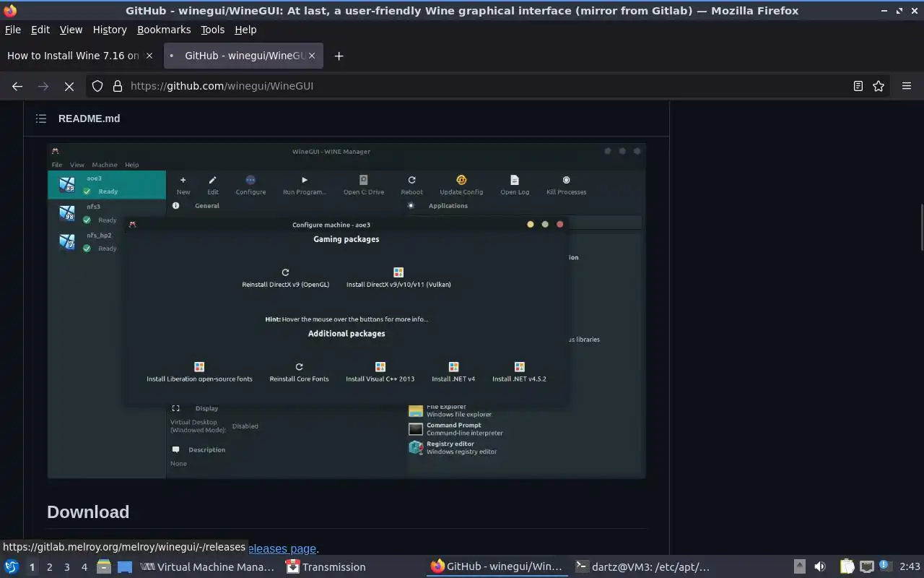Launch the file manager from the panel
The width and height of the screenshot is (924, 578).
click(104, 567)
